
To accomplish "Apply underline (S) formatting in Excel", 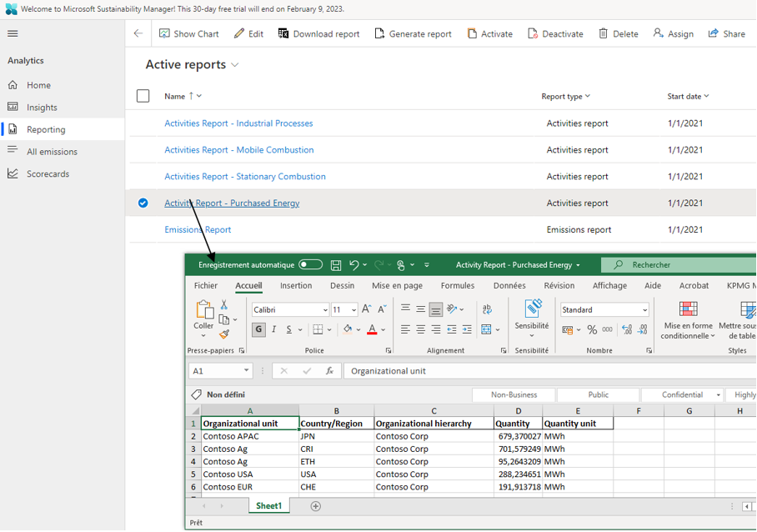I will (x=288, y=329).
